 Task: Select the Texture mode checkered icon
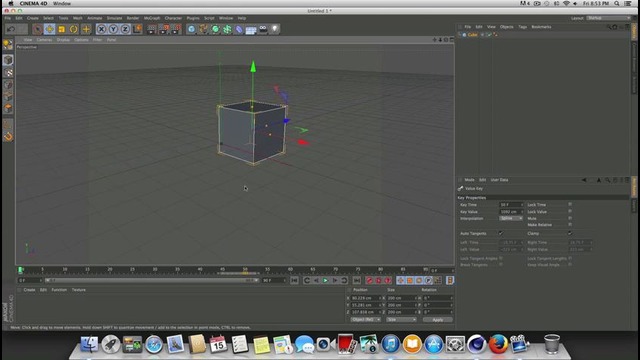coord(8,73)
